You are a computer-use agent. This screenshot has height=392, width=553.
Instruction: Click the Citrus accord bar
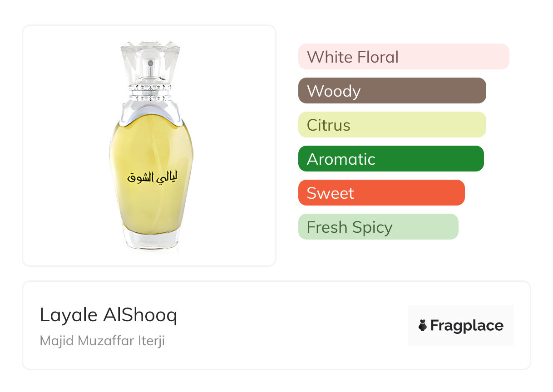point(392,125)
